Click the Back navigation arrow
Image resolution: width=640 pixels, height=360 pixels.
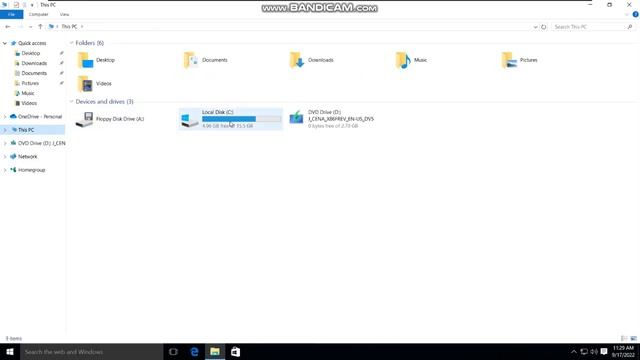point(8,27)
